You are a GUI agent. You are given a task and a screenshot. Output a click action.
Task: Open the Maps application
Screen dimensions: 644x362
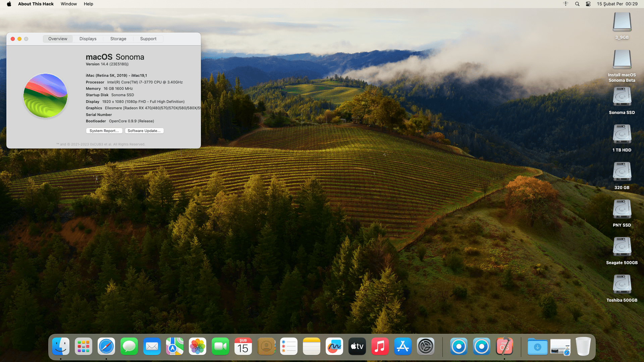coord(175,346)
